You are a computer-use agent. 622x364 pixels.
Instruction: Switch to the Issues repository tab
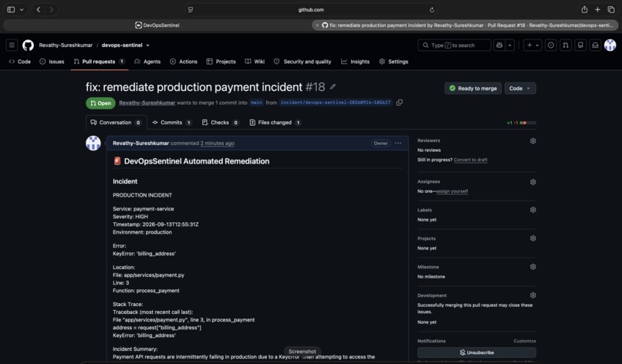pyautogui.click(x=52, y=62)
